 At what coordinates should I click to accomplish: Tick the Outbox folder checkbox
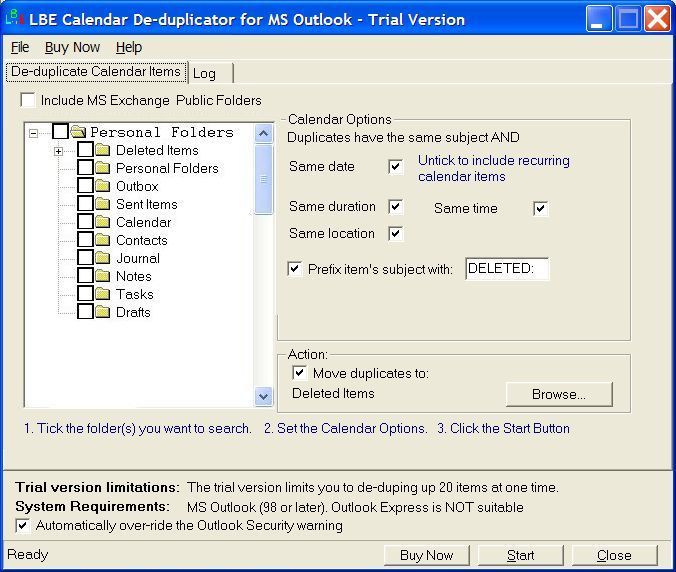[x=85, y=186]
